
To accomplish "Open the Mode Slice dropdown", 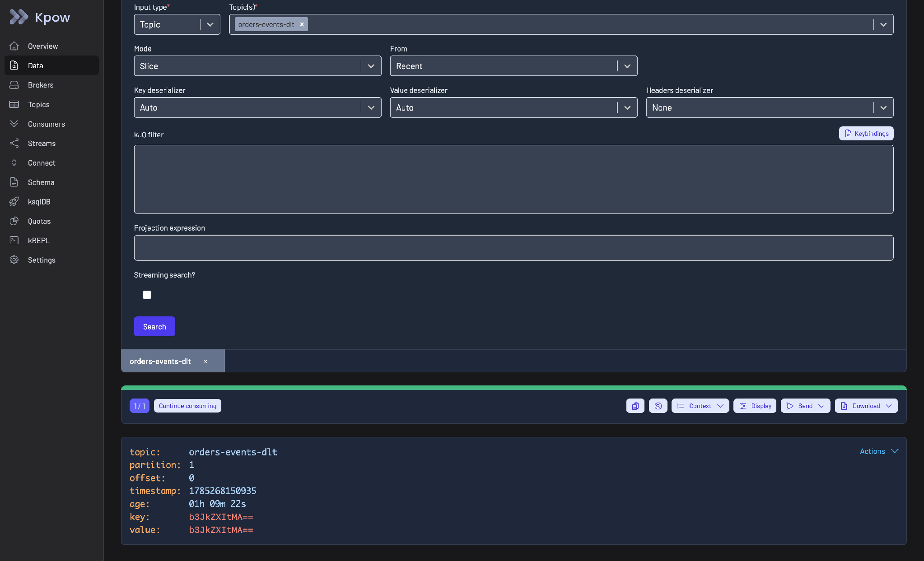I will coord(257,66).
